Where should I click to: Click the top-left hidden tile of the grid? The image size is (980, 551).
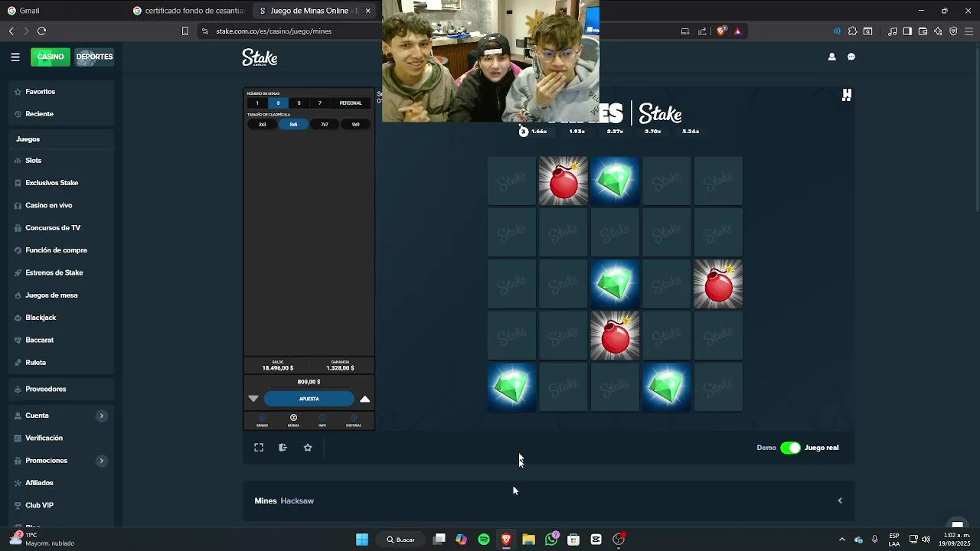pyautogui.click(x=511, y=181)
